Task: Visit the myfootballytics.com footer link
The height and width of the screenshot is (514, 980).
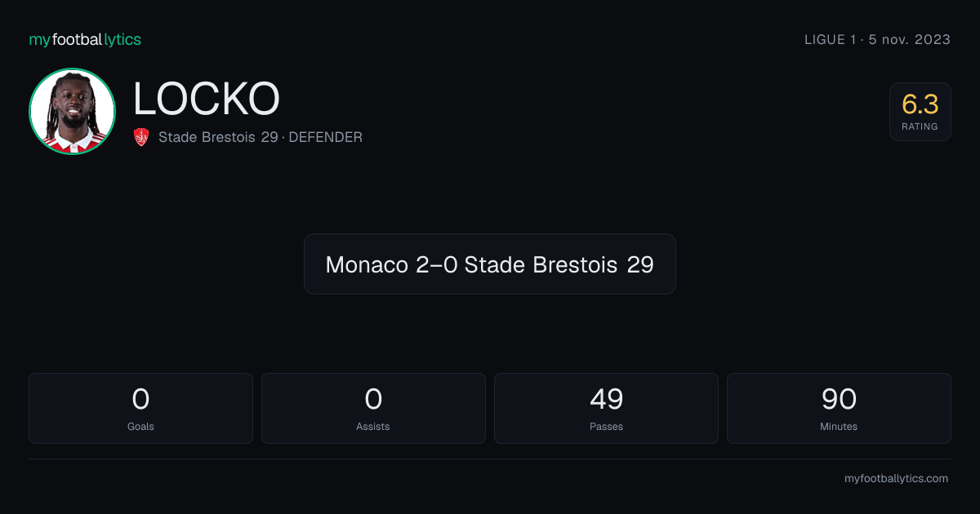Action: click(896, 479)
